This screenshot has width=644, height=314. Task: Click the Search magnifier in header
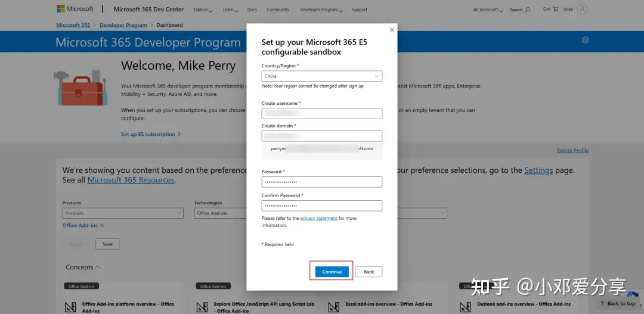[x=528, y=10]
